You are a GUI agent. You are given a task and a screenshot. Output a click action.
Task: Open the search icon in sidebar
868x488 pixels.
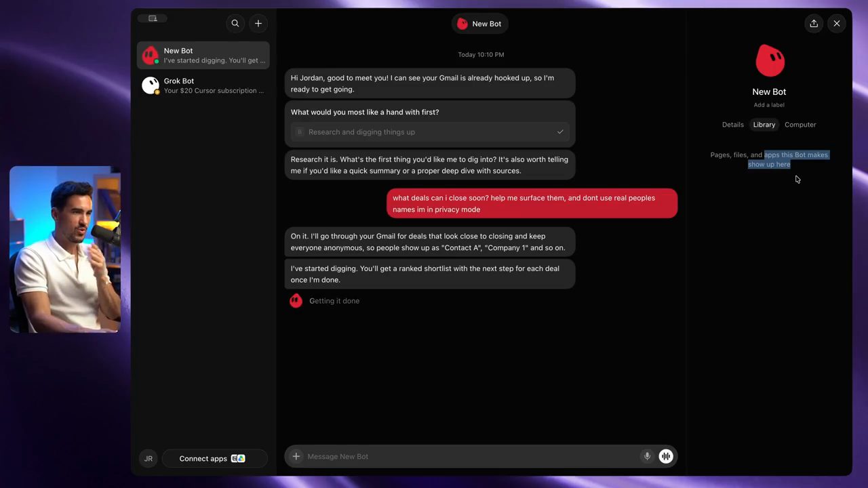(x=235, y=23)
